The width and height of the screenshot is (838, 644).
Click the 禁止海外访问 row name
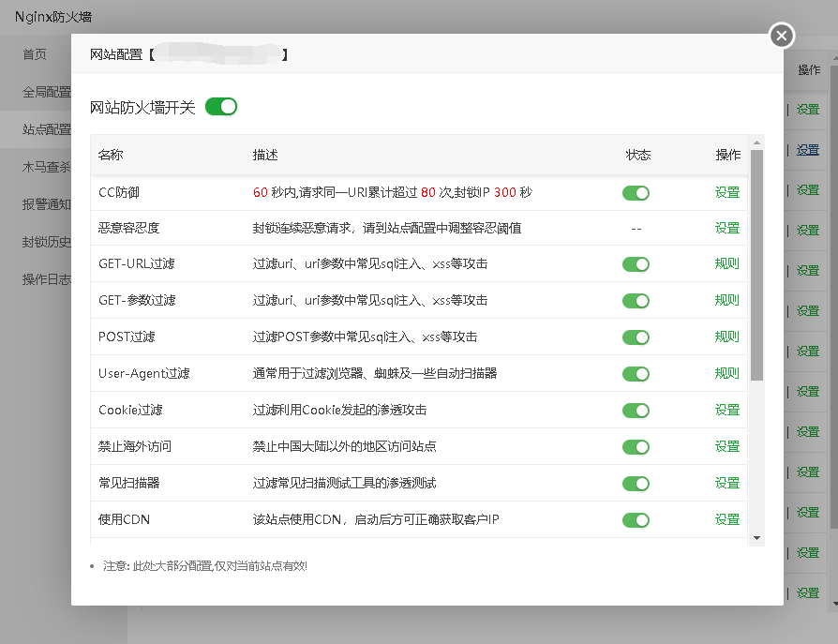(135, 446)
